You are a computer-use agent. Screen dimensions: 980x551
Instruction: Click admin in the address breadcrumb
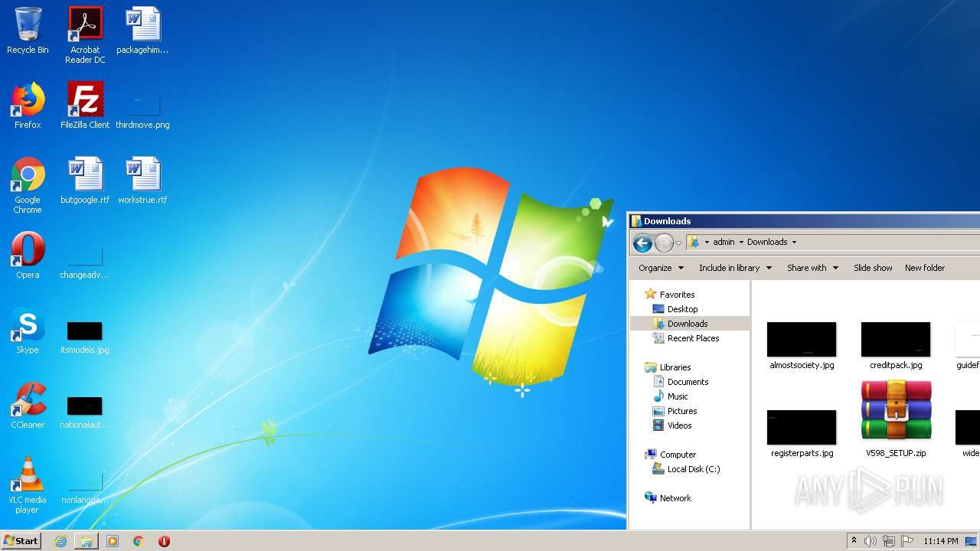(x=724, y=242)
